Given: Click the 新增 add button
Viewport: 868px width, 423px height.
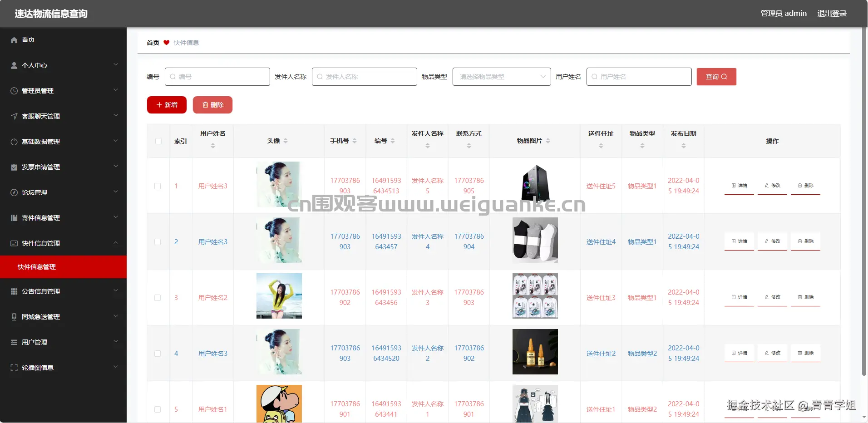Looking at the screenshot, I should [166, 105].
